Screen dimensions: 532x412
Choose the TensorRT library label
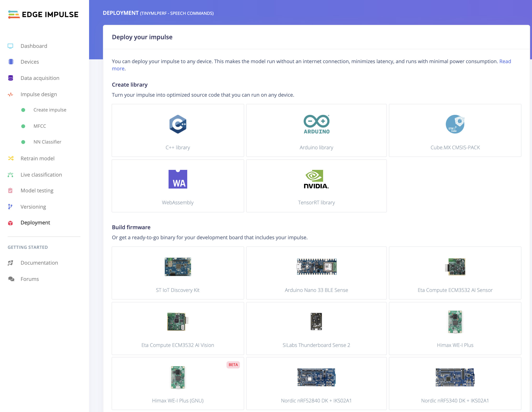point(317,203)
